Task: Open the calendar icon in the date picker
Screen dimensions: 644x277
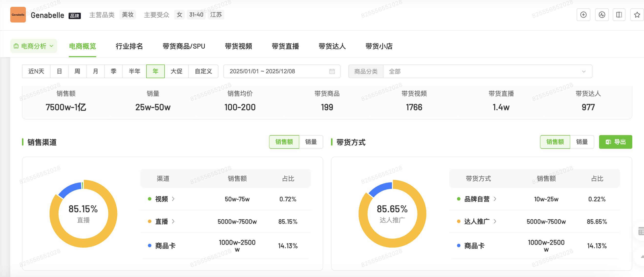Action: coord(332,71)
